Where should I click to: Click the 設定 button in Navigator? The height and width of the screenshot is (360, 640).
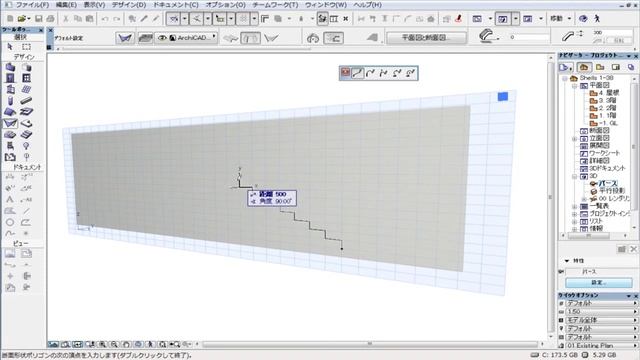click(599, 282)
